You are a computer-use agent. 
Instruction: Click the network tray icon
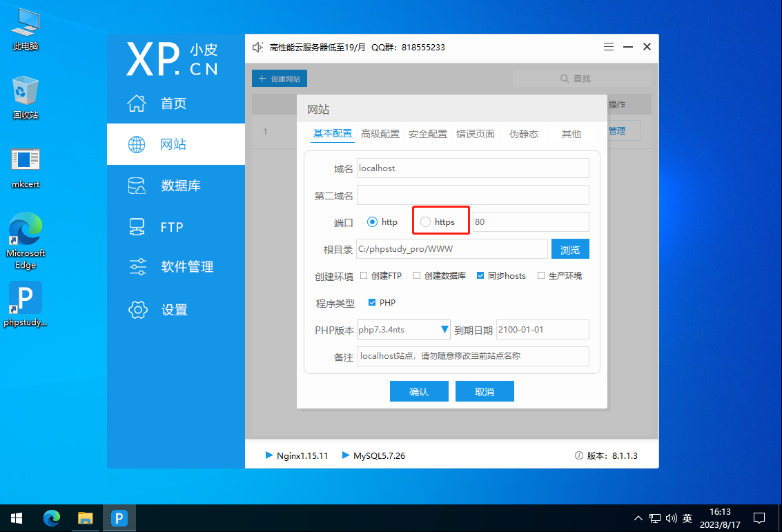(655, 518)
